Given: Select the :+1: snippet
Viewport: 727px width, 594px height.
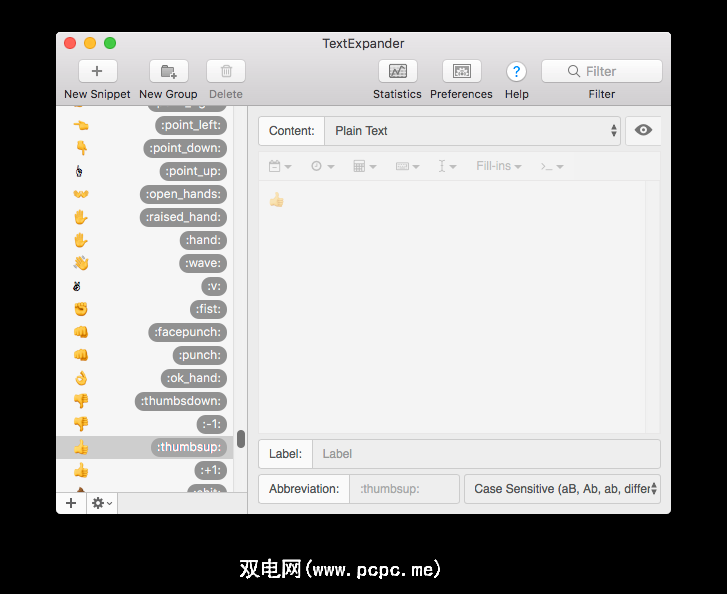Looking at the screenshot, I should click(145, 470).
